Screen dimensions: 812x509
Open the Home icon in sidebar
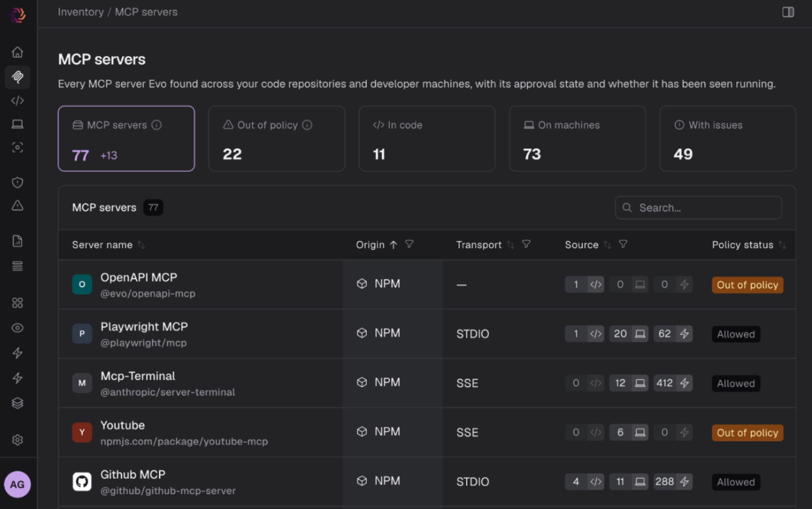[x=17, y=52]
